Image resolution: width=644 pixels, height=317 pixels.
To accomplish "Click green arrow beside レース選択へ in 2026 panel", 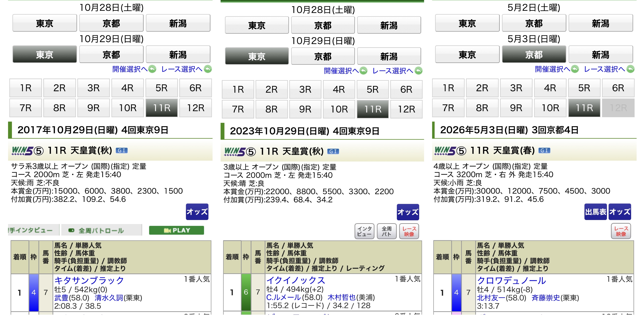I will (x=631, y=69).
